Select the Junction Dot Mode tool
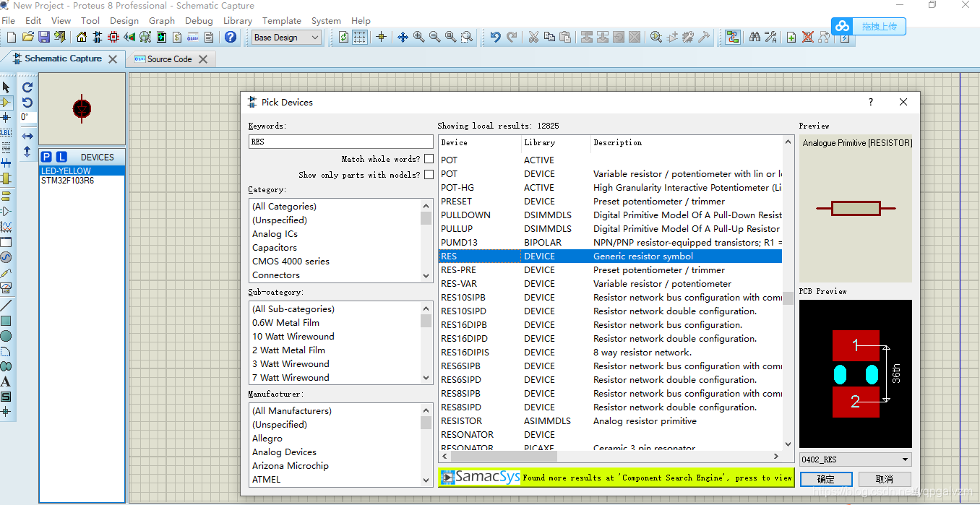 point(7,117)
